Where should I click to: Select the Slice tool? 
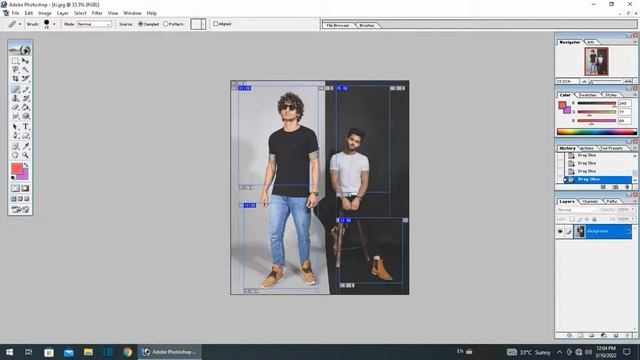tap(25, 78)
